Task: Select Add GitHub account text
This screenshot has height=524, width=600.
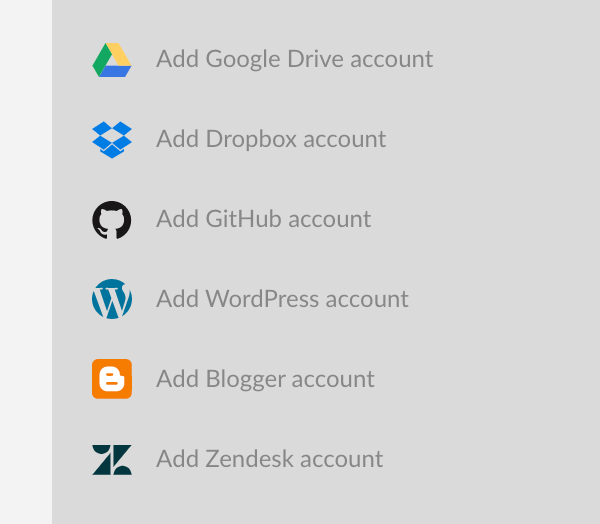Action: pyautogui.click(x=264, y=219)
